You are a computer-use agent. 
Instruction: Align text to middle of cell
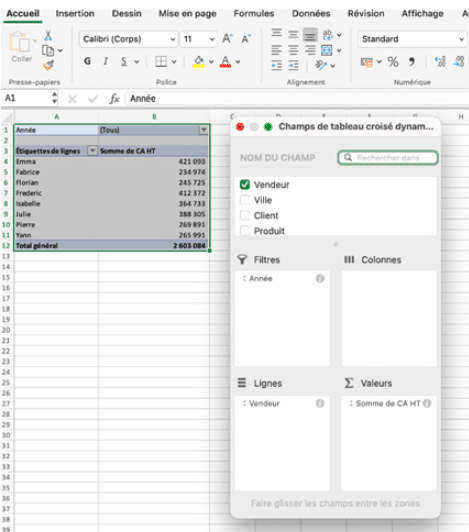294,34
